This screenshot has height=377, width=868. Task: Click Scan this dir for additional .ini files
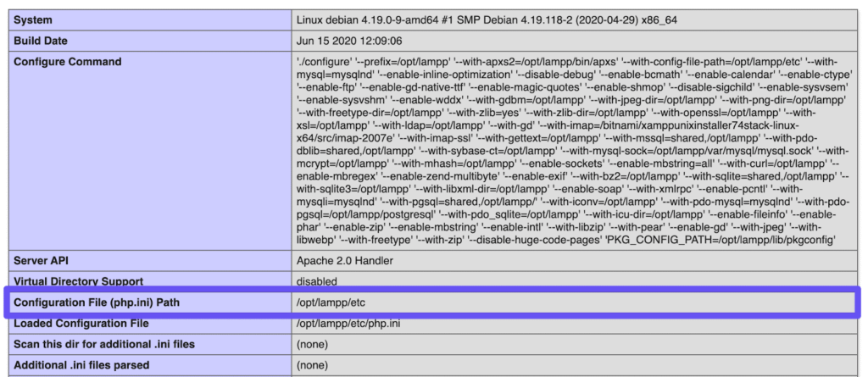coord(104,344)
